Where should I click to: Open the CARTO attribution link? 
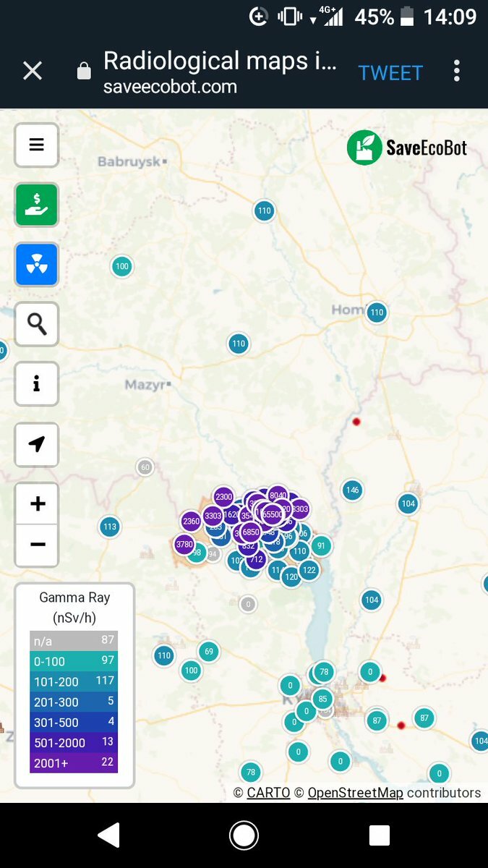pos(268,793)
